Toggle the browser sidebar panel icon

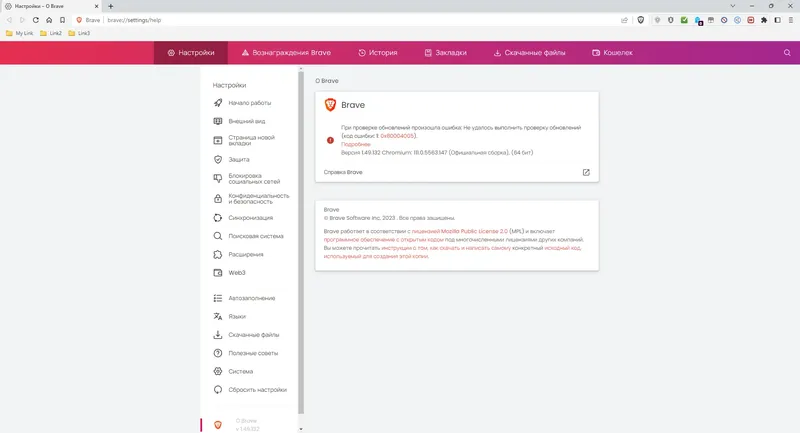tap(778, 20)
